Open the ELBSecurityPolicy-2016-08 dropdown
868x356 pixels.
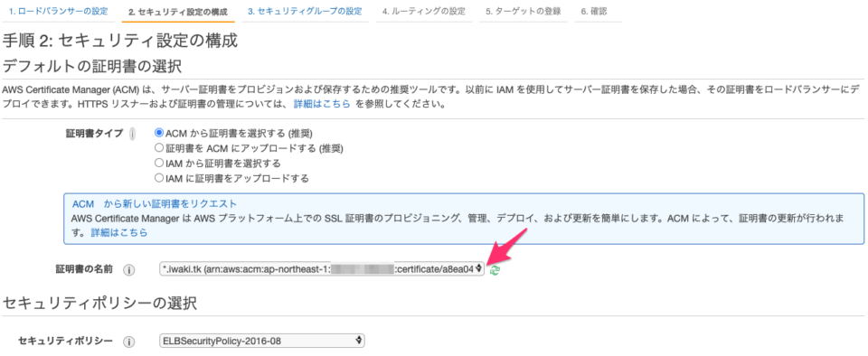point(261,341)
